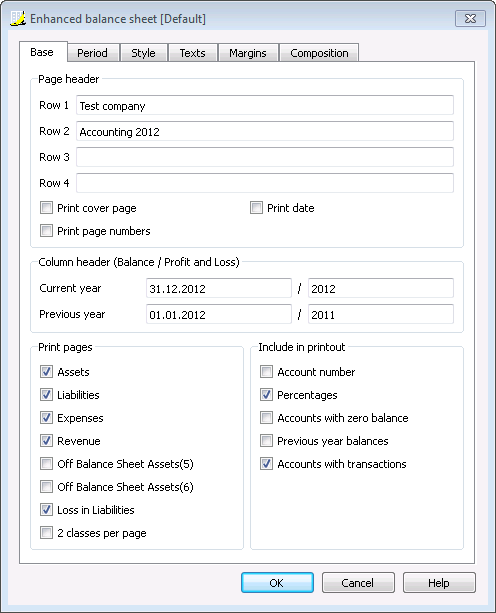Enable 2 classes per page
Screen dimensions: 496x613
click(46, 532)
